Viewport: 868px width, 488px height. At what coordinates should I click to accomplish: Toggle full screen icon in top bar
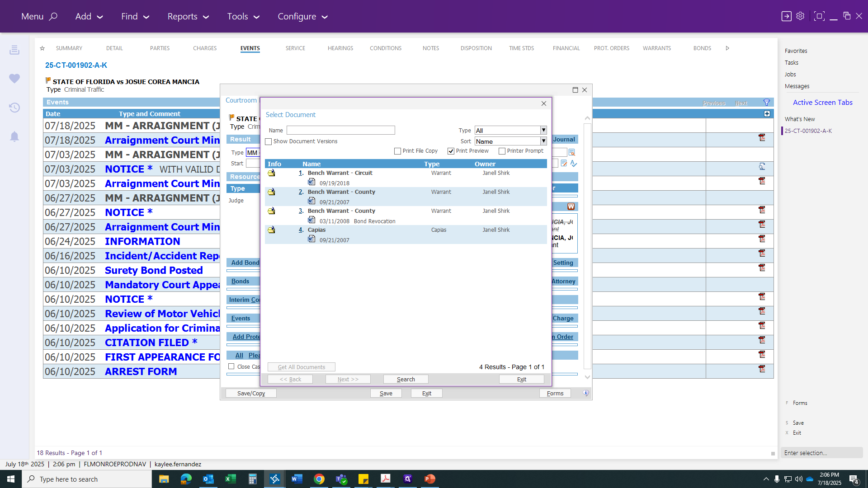click(x=819, y=16)
